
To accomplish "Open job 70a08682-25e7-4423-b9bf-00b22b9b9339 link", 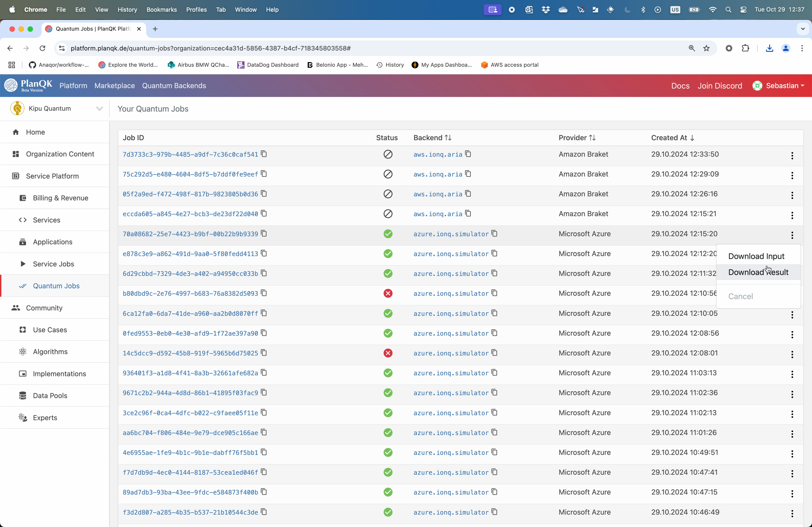I will (x=190, y=234).
